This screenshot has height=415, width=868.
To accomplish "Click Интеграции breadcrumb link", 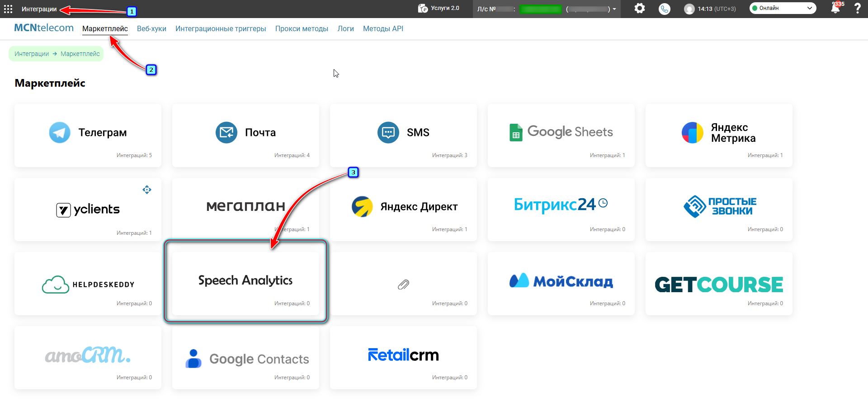I will click(x=32, y=54).
